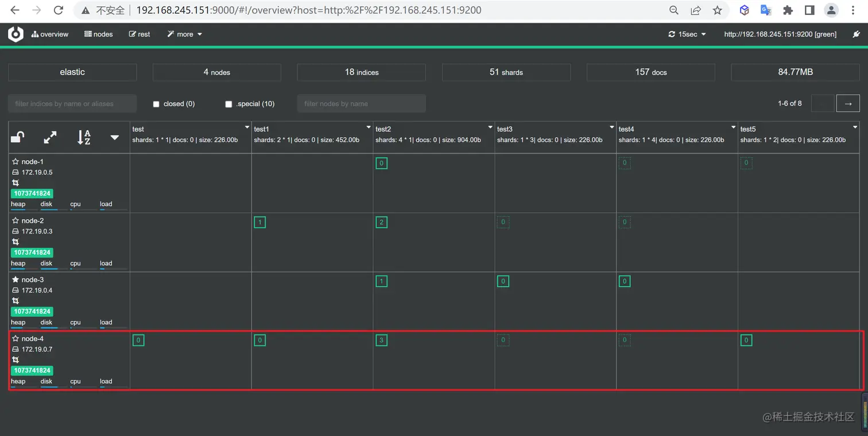Reload the browser page
This screenshot has height=436, width=868.
[58, 10]
